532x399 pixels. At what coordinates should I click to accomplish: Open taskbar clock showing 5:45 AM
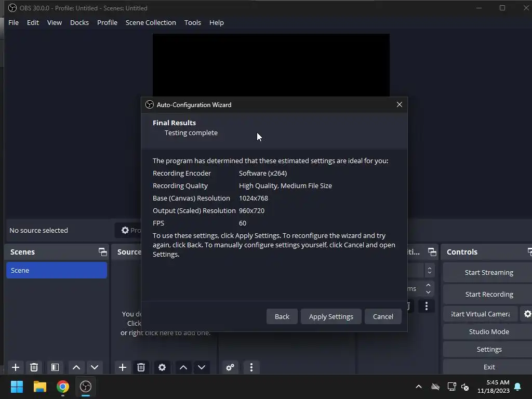pyautogui.click(x=494, y=387)
